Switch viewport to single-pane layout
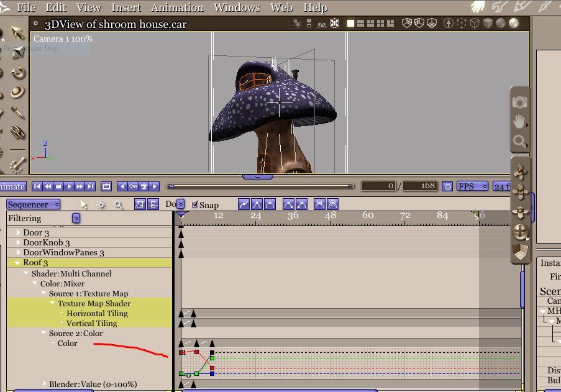 [x=350, y=23]
